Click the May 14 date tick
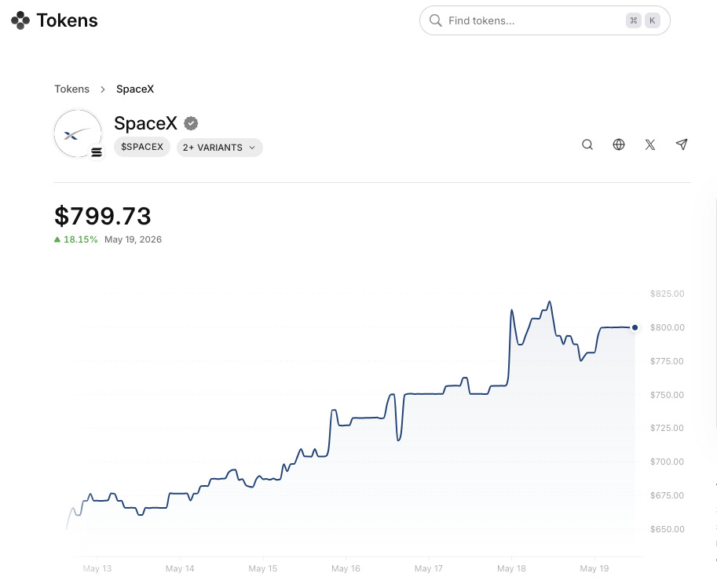This screenshot has width=717, height=588. point(180,568)
